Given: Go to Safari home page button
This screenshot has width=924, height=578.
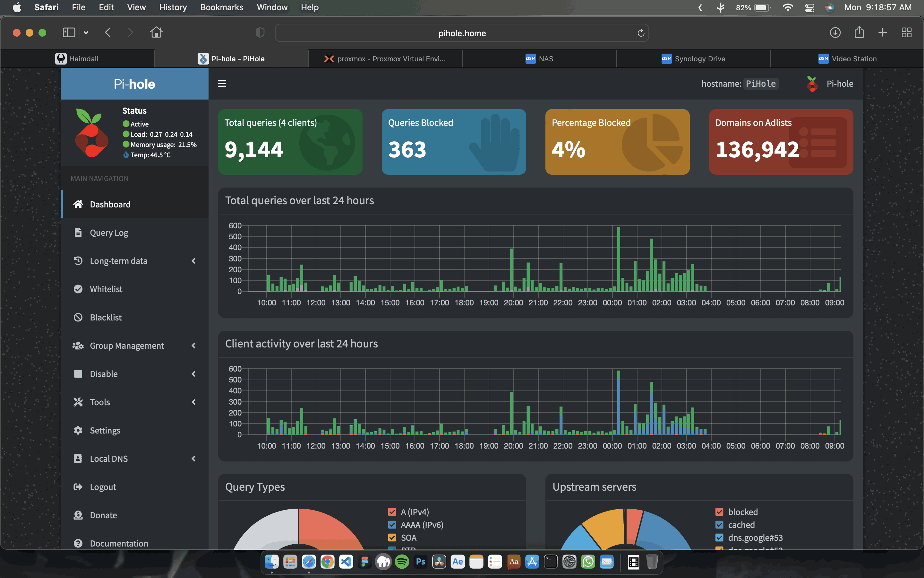Looking at the screenshot, I should point(156,32).
